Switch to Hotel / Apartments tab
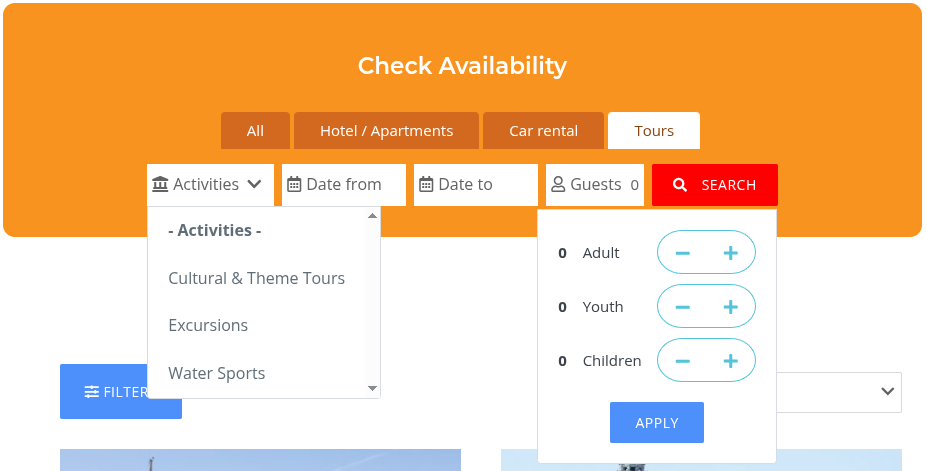 (x=386, y=131)
